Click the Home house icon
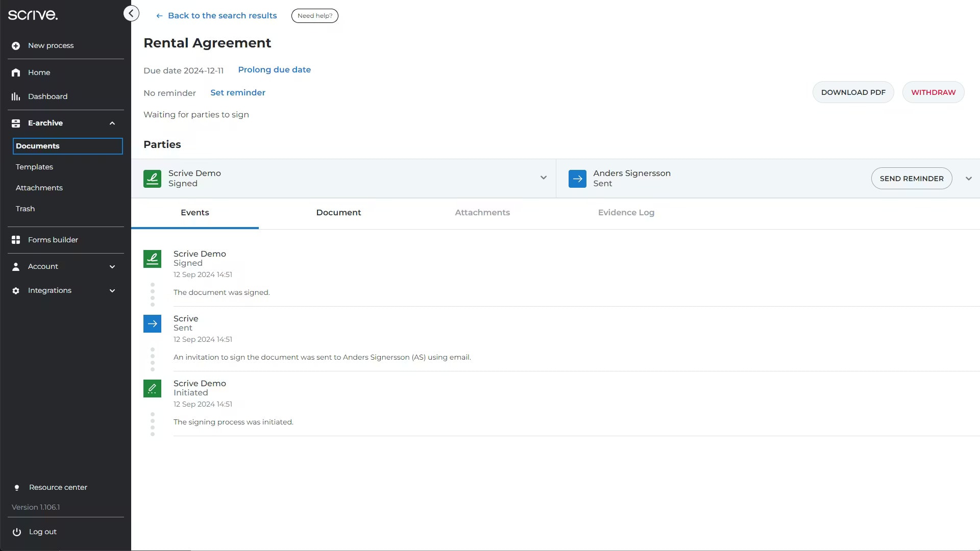 (x=16, y=72)
